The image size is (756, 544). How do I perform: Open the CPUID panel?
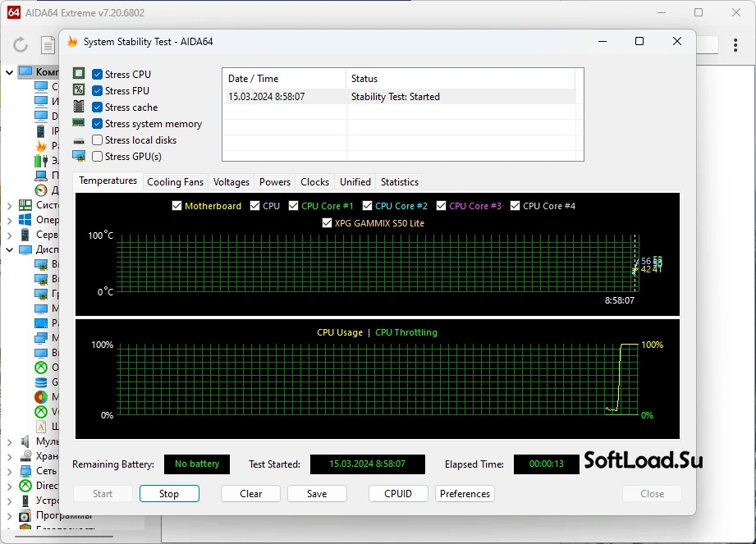(398, 493)
